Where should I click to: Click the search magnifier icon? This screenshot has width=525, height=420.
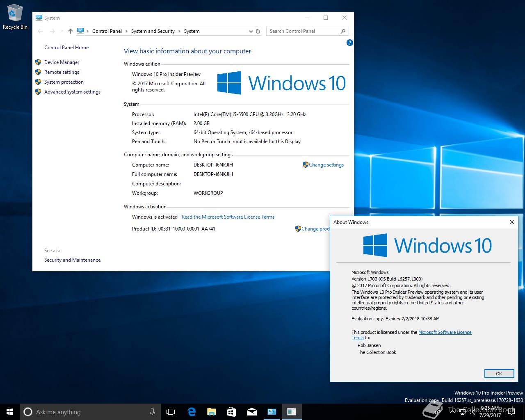343,31
